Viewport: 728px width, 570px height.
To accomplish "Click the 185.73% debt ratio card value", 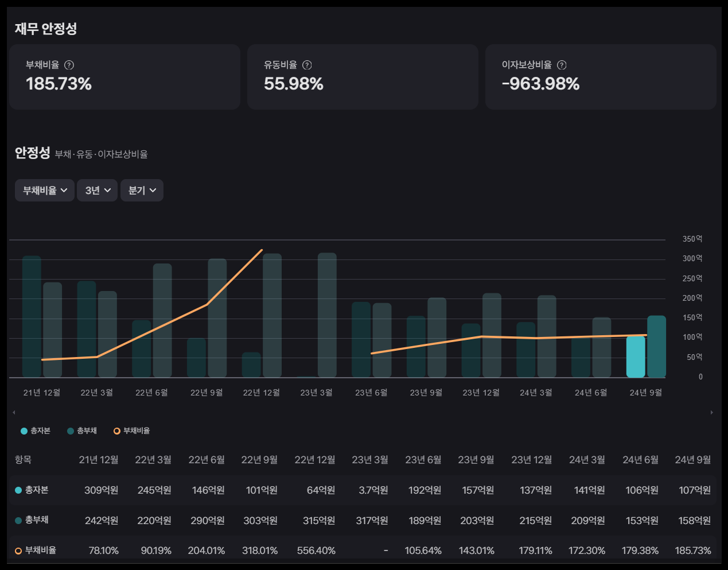I will pyautogui.click(x=59, y=84).
